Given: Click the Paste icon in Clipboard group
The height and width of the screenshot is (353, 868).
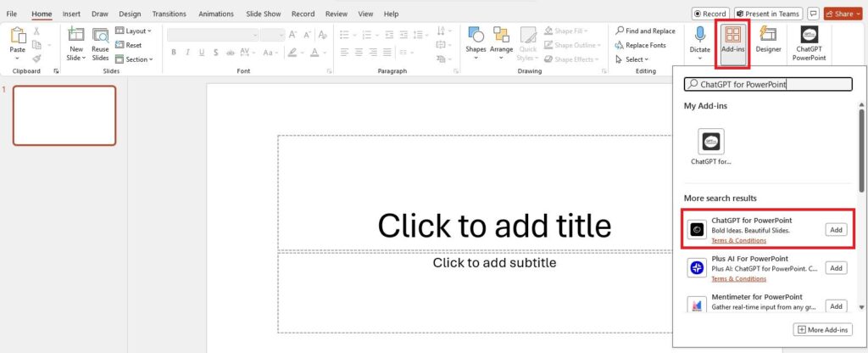Looking at the screenshot, I should click(x=18, y=36).
